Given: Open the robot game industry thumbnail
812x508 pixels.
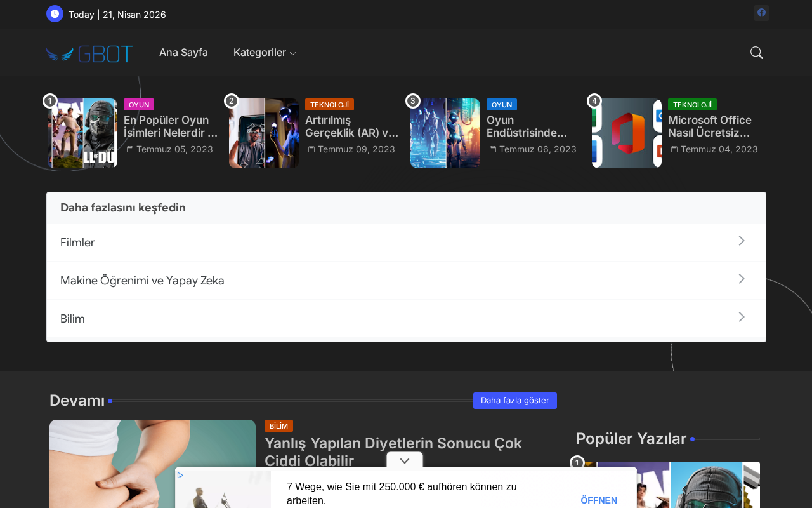Looking at the screenshot, I should [x=445, y=133].
